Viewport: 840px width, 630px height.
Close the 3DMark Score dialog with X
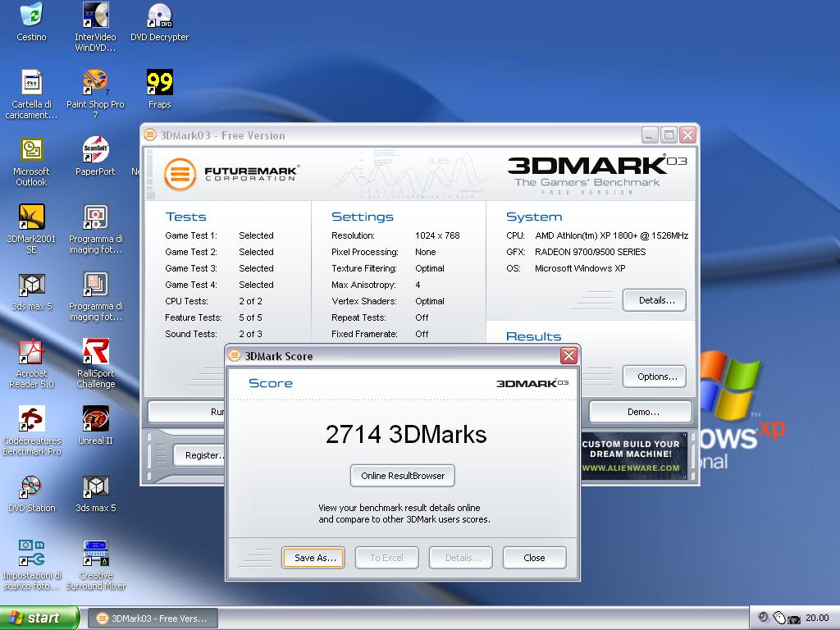568,355
